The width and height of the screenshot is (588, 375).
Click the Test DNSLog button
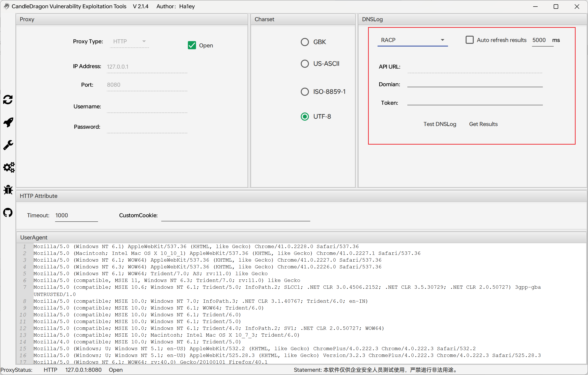point(440,124)
